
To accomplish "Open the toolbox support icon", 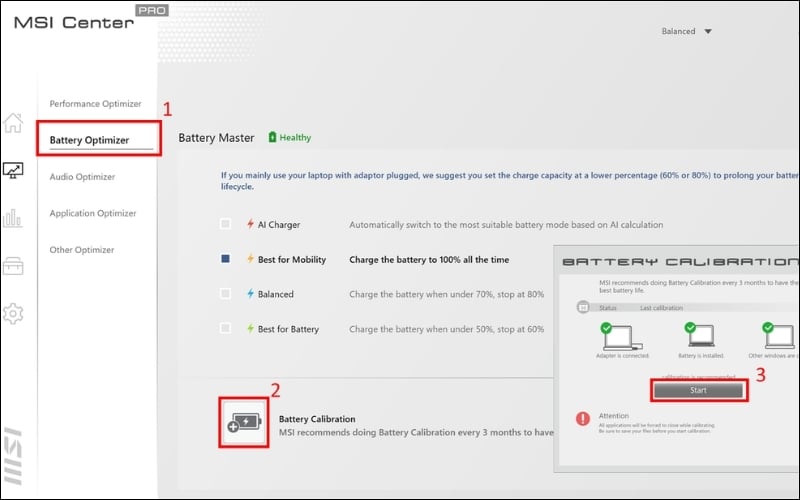I will [13, 266].
